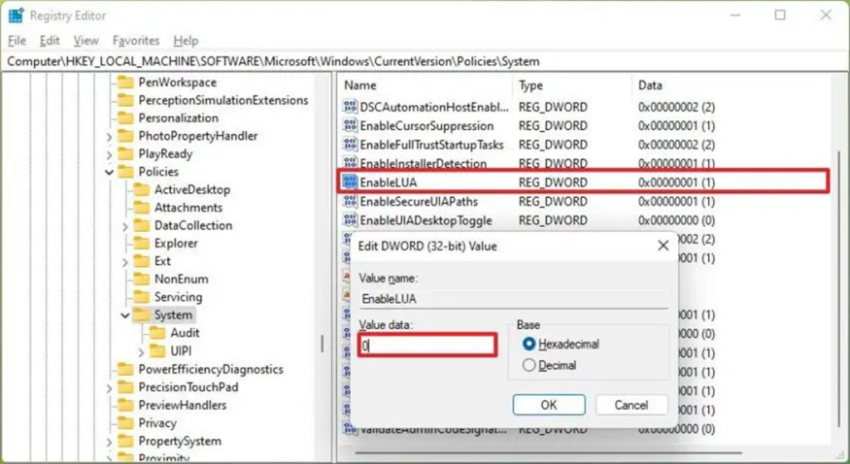Open the File menu
The image size is (850, 464).
[17, 41]
